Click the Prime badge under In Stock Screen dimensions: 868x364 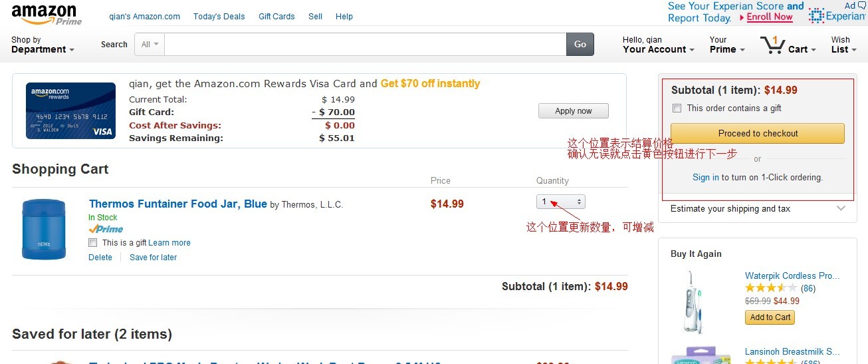(106, 229)
